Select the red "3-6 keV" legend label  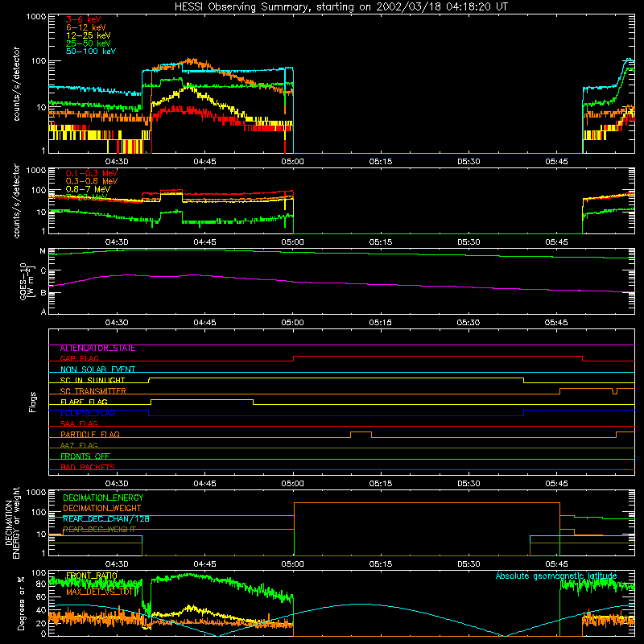(x=84, y=19)
